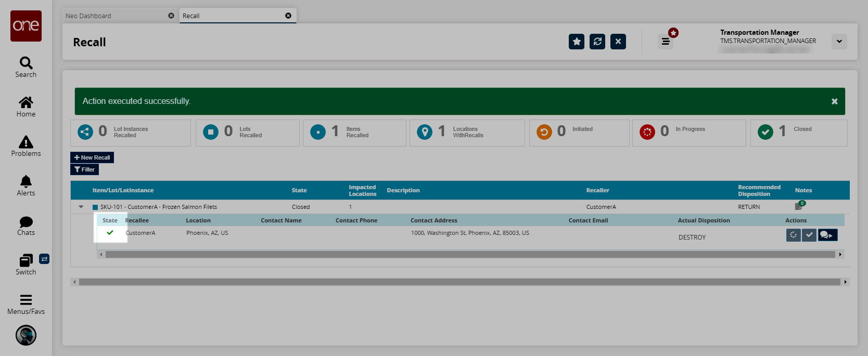Click the contact address 1000, Washington St cell
The height and width of the screenshot is (356, 868).
tap(470, 233)
